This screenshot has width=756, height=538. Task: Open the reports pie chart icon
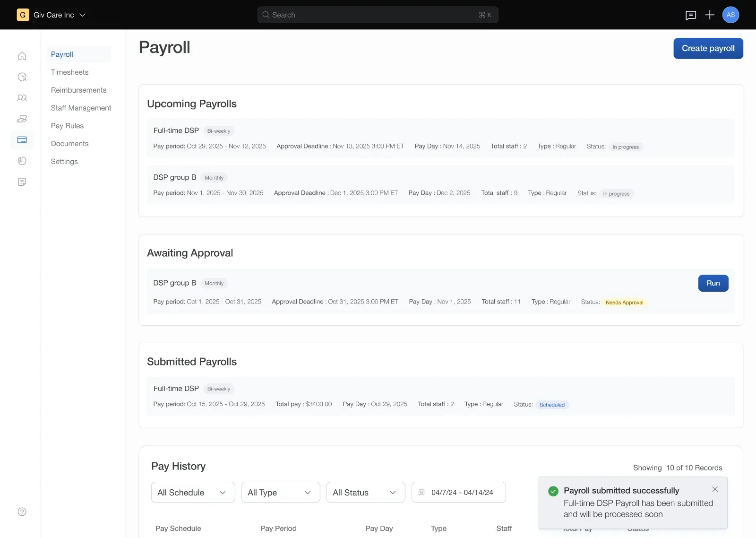coord(22,161)
